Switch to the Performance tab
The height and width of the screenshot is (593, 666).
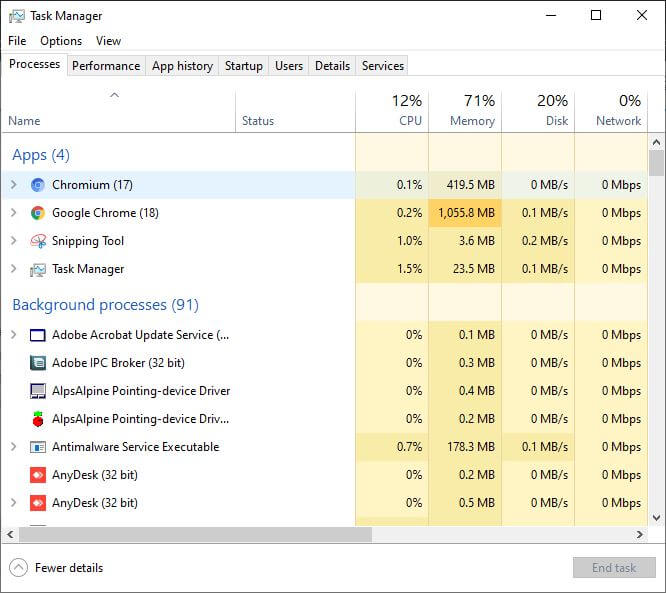click(x=106, y=66)
